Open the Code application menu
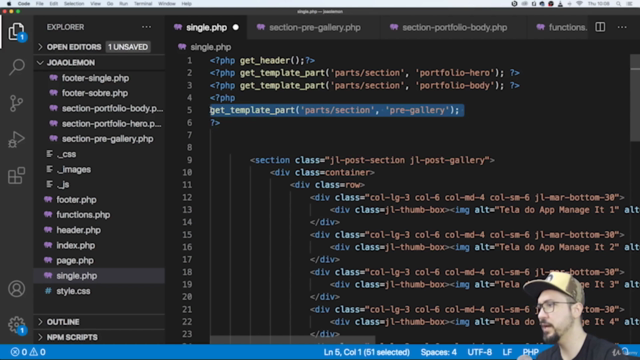Image resolution: width=640 pixels, height=360 pixels. [24, 4]
